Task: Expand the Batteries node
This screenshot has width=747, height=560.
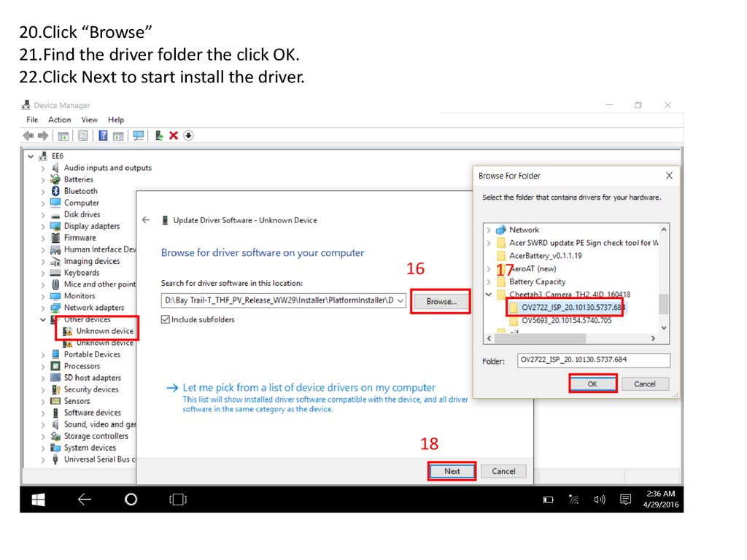Action: point(43,180)
